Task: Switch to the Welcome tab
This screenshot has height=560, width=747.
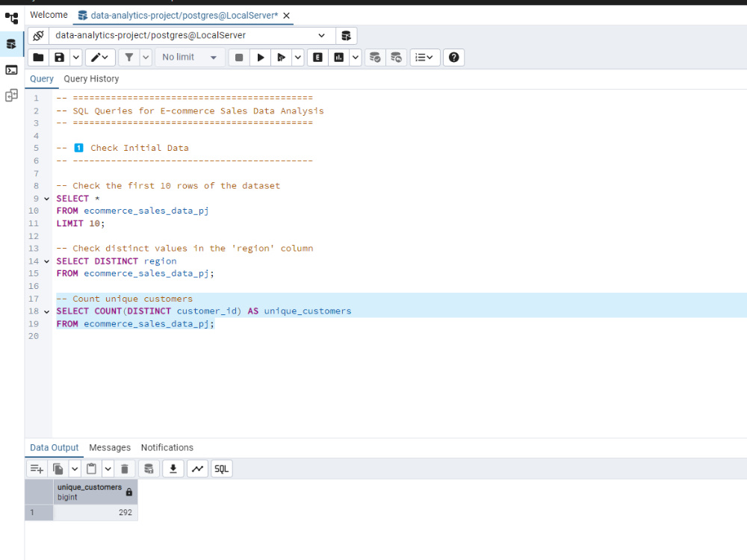Action: 49,15
